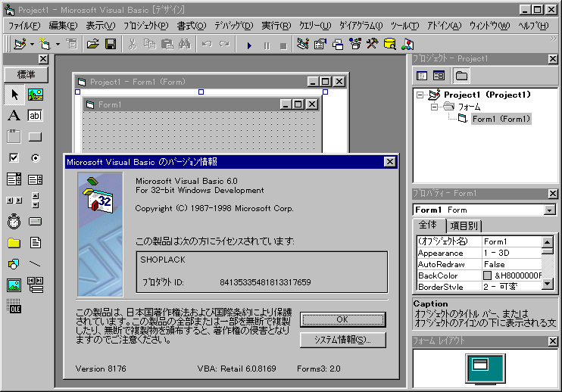
Task: Select the DirListBox folder control tool
Action: coord(14,243)
